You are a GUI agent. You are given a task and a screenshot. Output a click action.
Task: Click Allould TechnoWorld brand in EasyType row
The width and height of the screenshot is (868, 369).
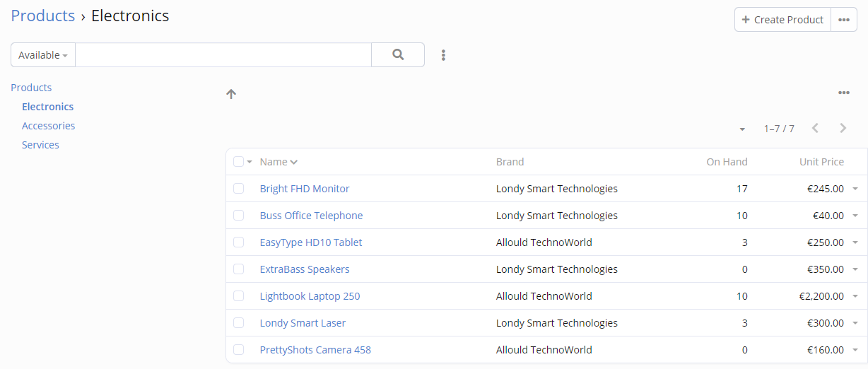[x=544, y=242]
